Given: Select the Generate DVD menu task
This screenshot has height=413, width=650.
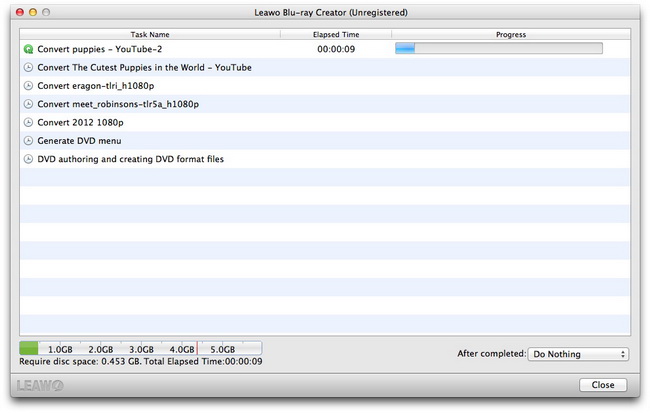Looking at the screenshot, I should (x=325, y=141).
